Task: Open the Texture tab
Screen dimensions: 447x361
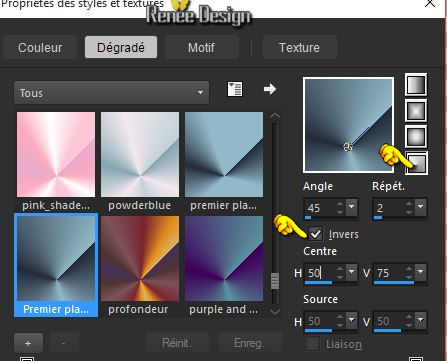Action: [x=299, y=47]
